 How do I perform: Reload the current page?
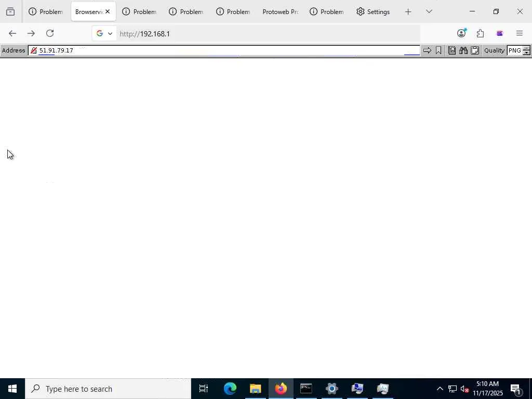point(50,33)
